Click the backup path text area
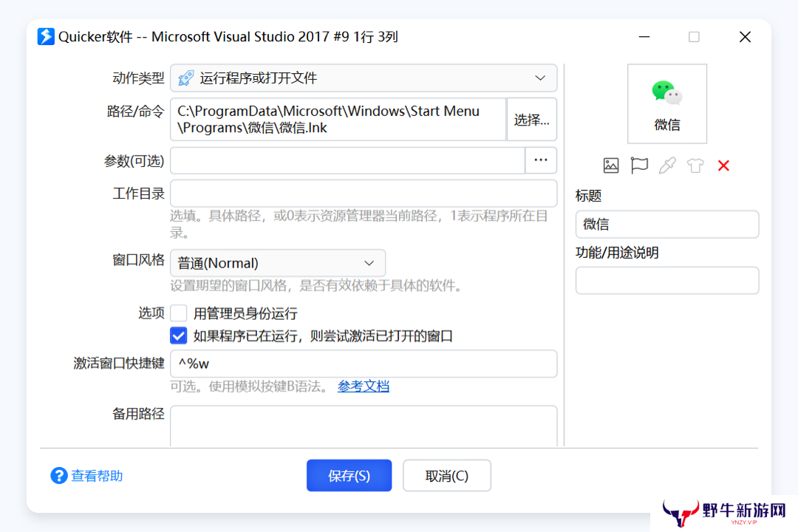 364,426
